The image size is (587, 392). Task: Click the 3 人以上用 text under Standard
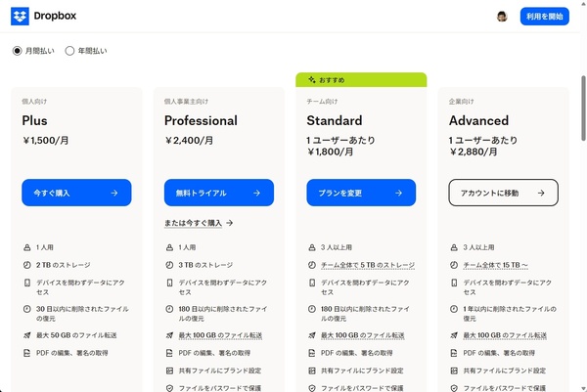(337, 247)
